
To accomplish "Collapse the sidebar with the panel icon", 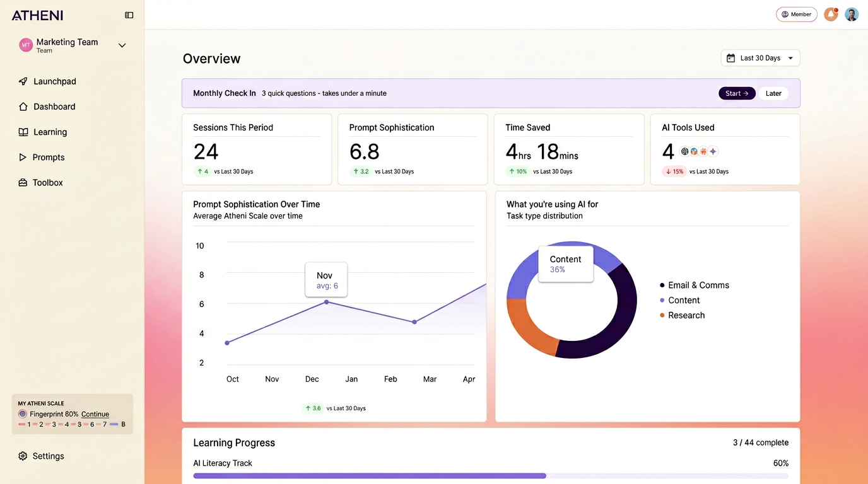I will 129,15.
